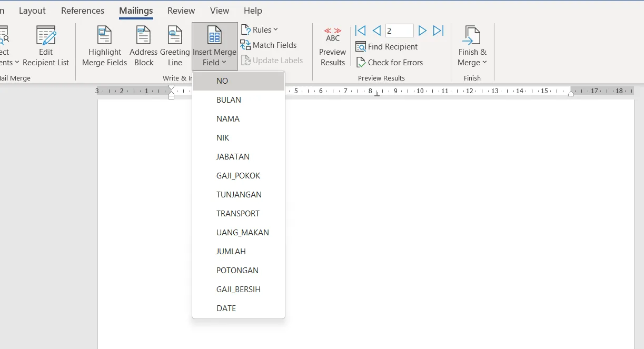Screen dimensions: 644x349
Task: Click the greyed Update Labels button
Action: [x=272, y=61]
